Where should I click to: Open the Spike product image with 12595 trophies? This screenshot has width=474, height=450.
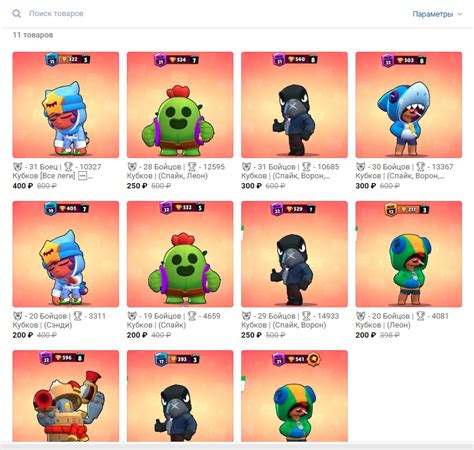pos(180,105)
